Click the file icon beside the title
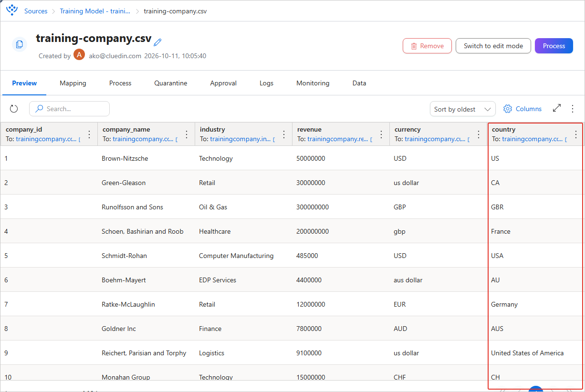The width and height of the screenshot is (585, 392). (20, 44)
